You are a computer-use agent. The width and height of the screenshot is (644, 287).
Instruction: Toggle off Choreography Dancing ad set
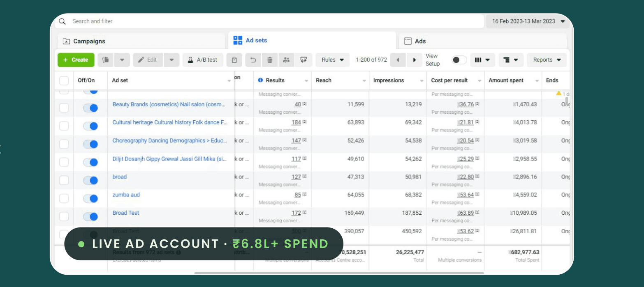pyautogui.click(x=90, y=144)
